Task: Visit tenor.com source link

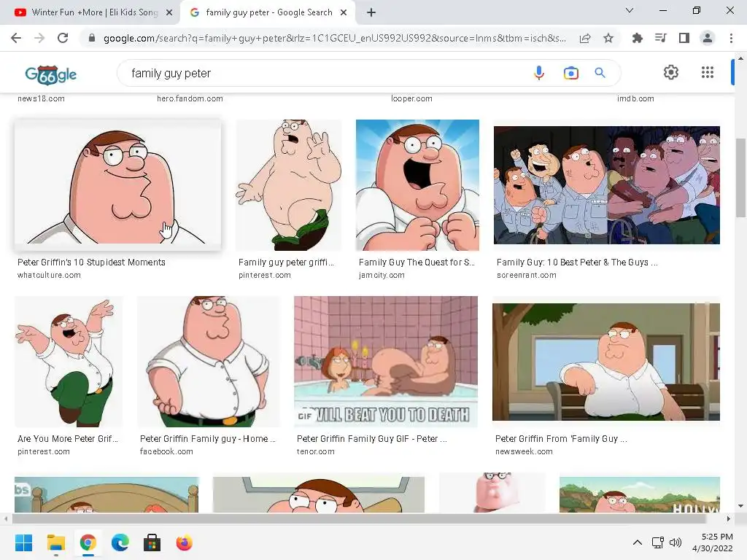Action: tap(315, 451)
